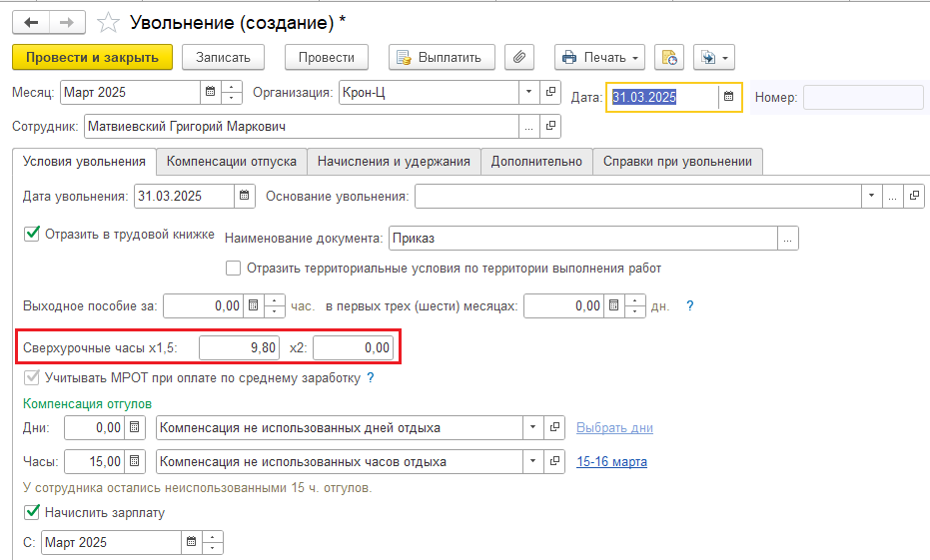Mark document as favorite with star icon
The width and height of the screenshot is (930, 560).
tap(112, 21)
